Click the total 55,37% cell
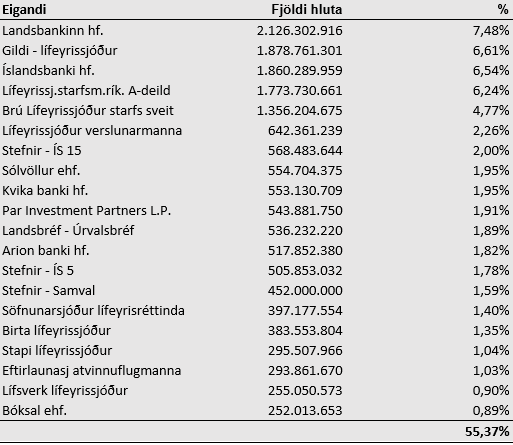The image size is (513, 445). click(487, 432)
